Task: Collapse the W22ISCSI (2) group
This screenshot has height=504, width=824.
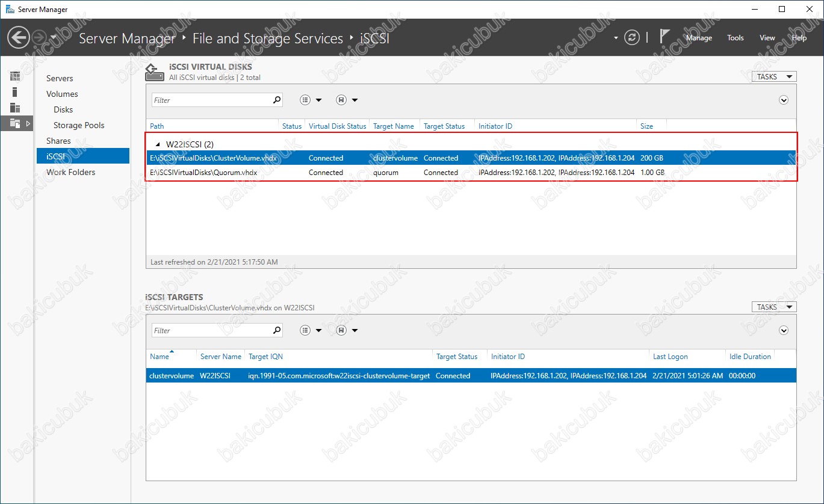Action: [x=159, y=144]
